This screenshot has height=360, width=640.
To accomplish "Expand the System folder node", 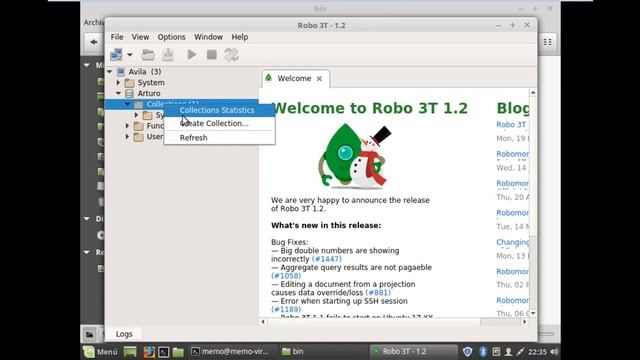I will pos(119,82).
